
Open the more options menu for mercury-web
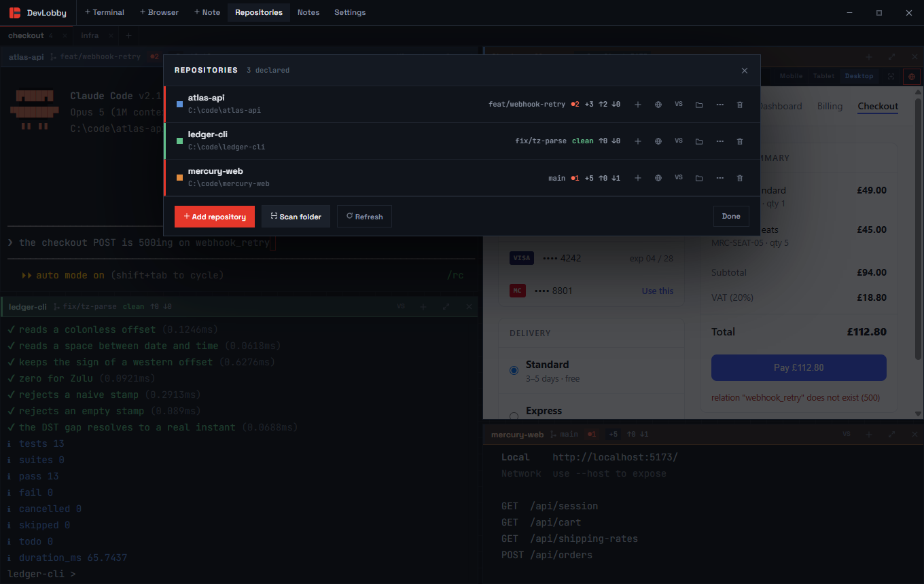(x=719, y=178)
